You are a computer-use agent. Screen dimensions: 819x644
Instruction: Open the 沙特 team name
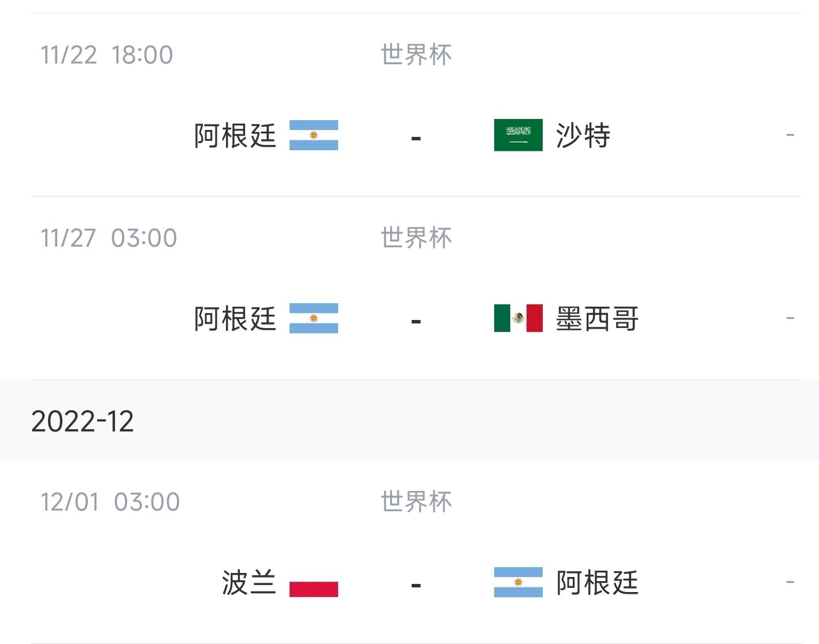pyautogui.click(x=583, y=136)
